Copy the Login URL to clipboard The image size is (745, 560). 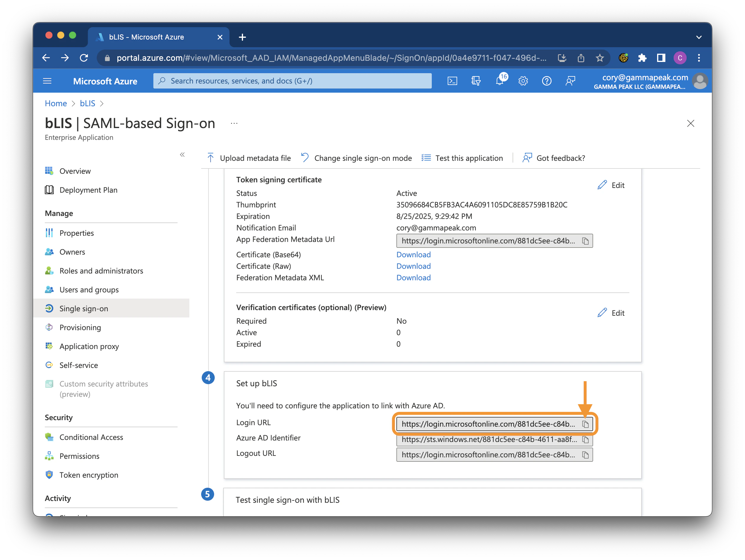(x=585, y=424)
